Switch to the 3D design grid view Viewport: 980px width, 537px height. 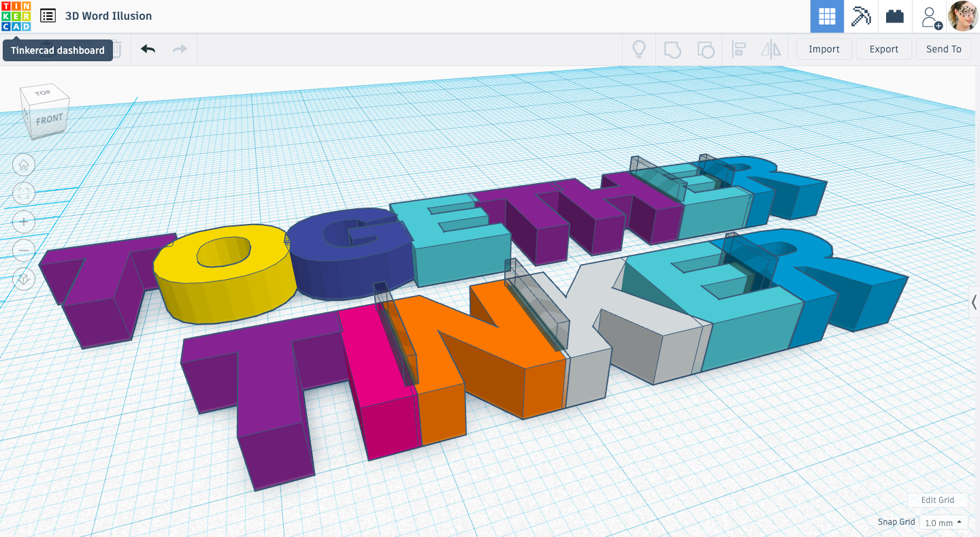[x=827, y=16]
